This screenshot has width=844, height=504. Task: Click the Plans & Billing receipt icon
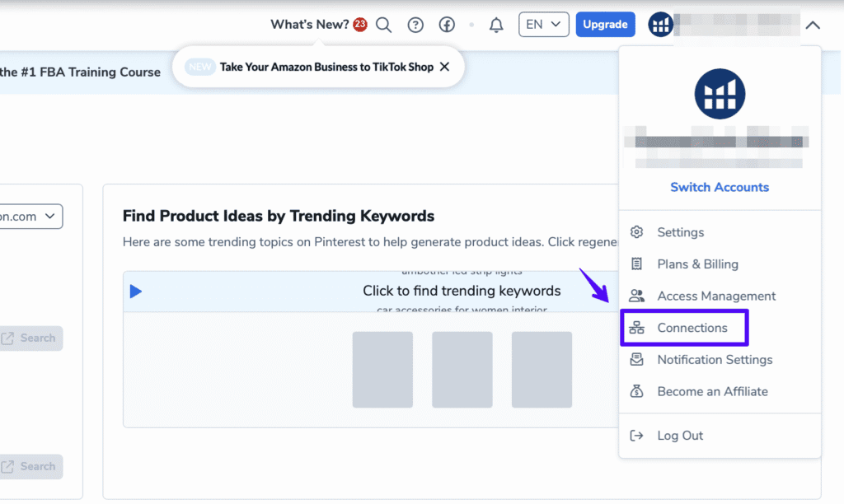(x=636, y=264)
